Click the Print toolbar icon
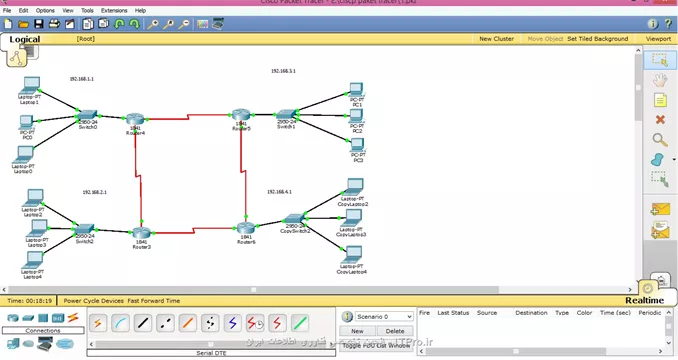 54,24
